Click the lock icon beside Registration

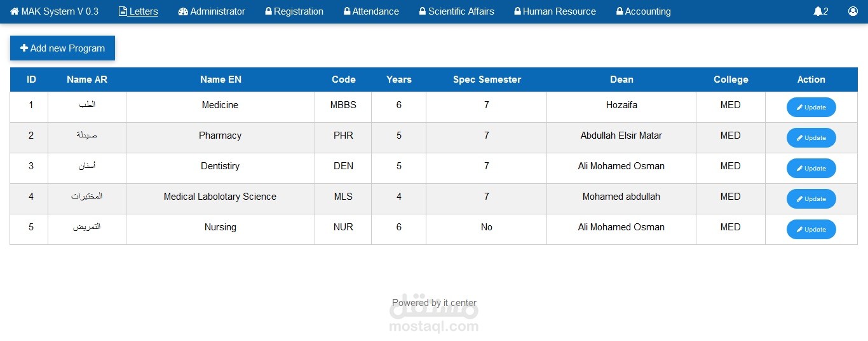(269, 11)
